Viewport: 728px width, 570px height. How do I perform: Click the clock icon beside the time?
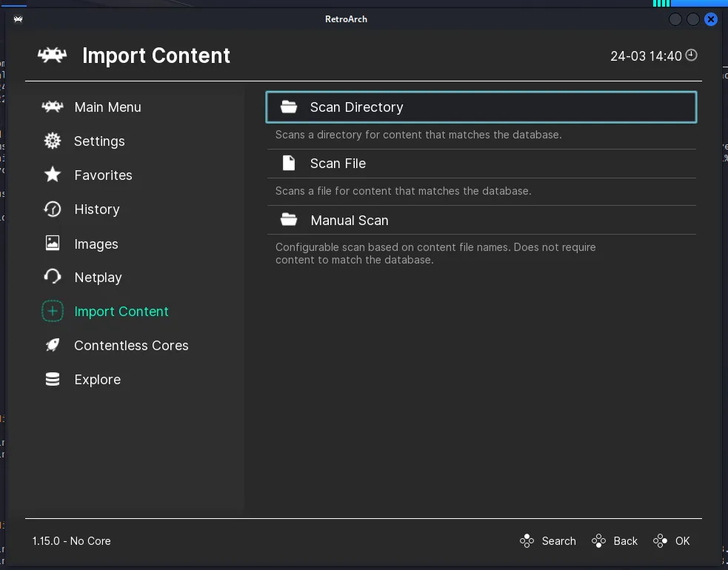click(692, 55)
